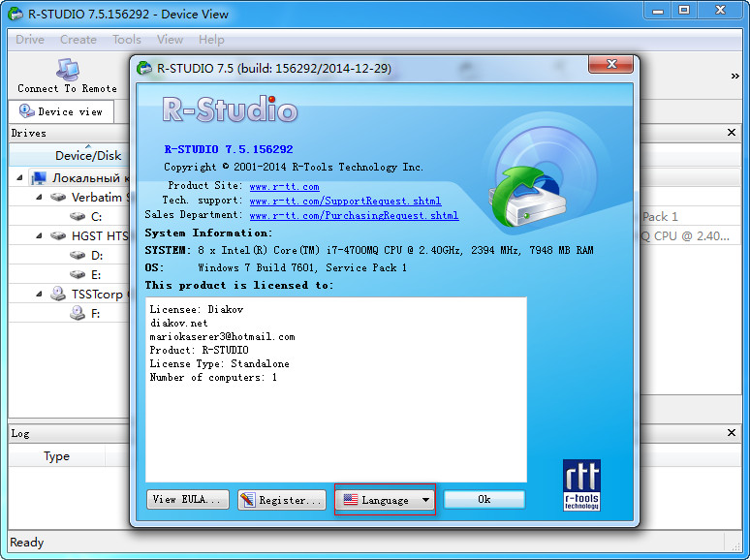Select the TSSTcorp drive row
The height and width of the screenshot is (560, 750).
coord(70,294)
